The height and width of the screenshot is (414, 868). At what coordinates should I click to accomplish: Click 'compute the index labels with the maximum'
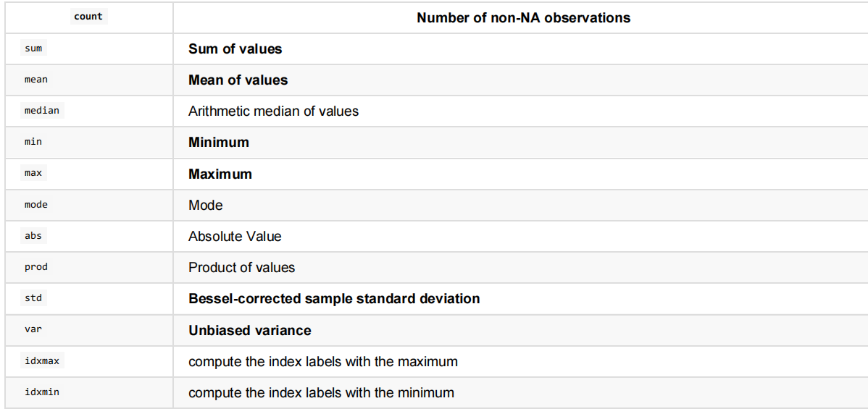(x=322, y=362)
